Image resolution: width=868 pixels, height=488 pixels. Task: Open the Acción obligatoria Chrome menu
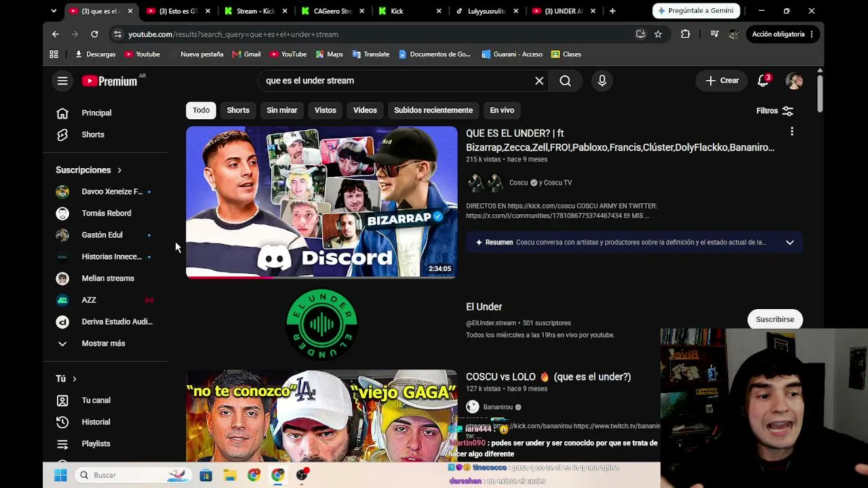click(783, 34)
